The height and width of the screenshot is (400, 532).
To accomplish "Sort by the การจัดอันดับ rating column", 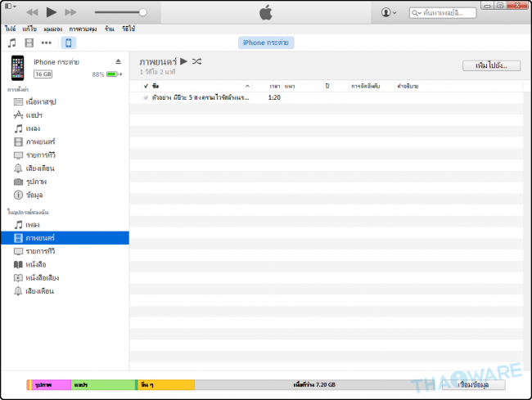I will coord(372,86).
